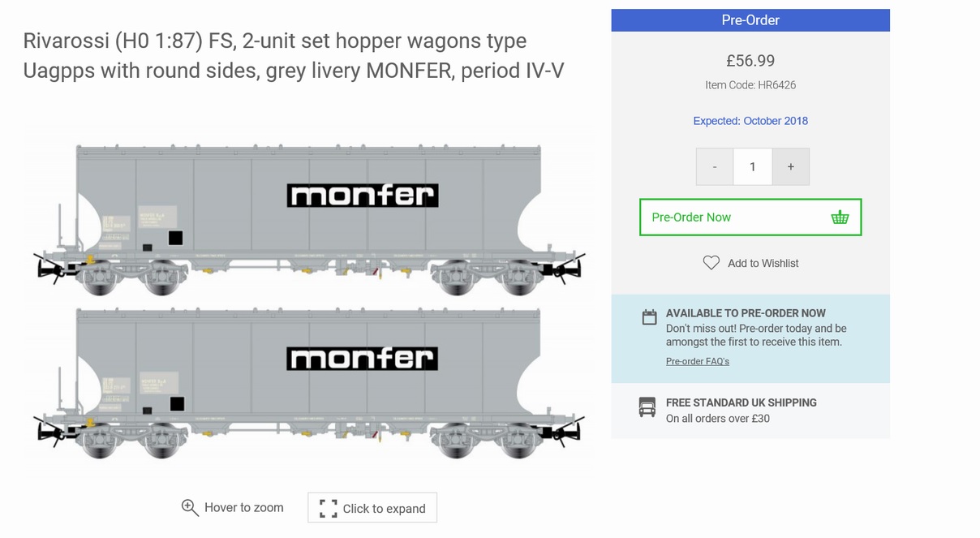Click the magnifier zoom icon
Viewport: 980px width, 538px height.
[x=190, y=508]
